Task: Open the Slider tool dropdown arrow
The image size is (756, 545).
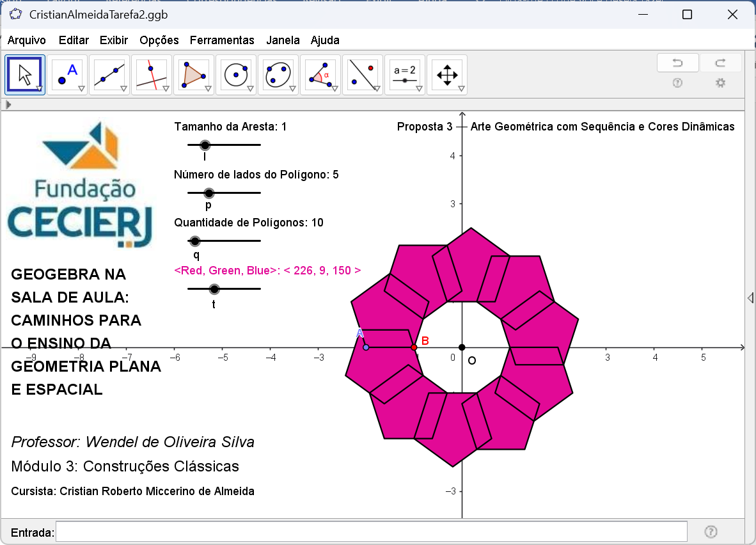Action: [x=419, y=89]
